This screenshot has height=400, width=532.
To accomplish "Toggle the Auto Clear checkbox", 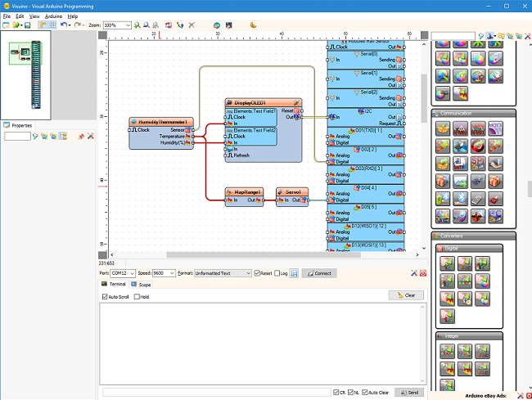I will click(x=365, y=392).
